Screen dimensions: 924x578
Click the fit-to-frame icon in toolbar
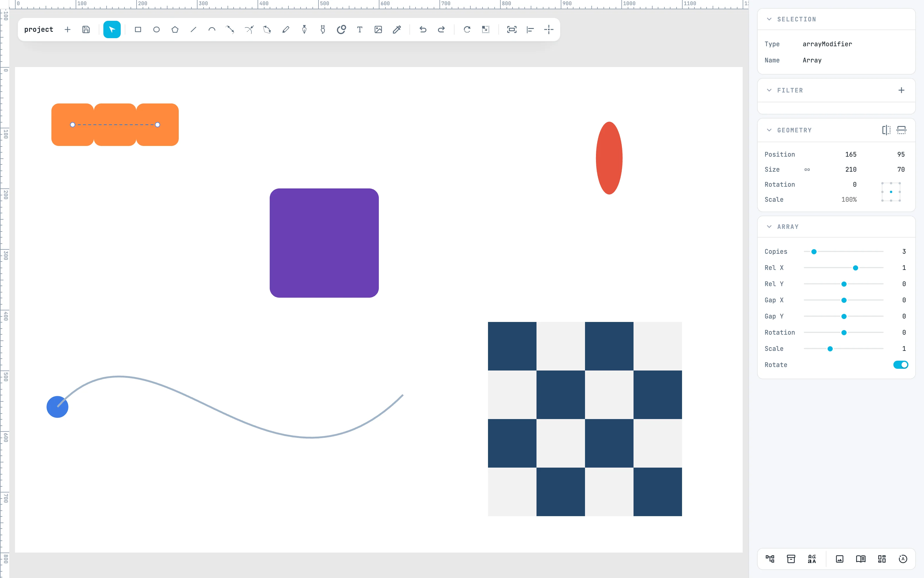pyautogui.click(x=512, y=29)
